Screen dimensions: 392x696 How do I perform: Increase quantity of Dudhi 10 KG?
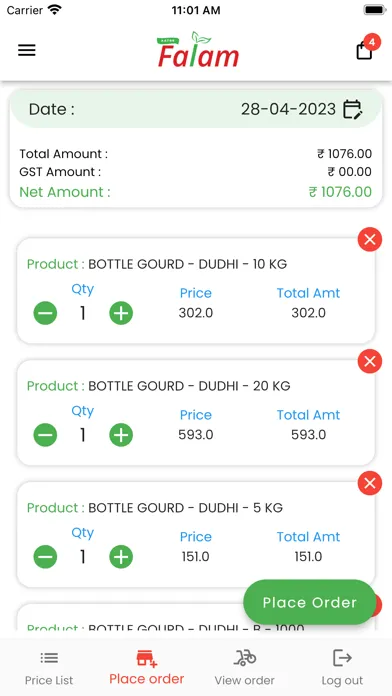pos(121,313)
